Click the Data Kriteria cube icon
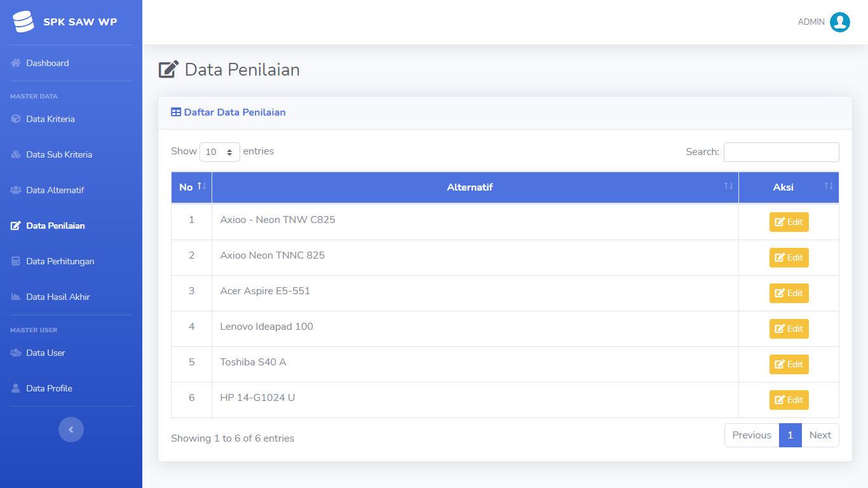 [16, 119]
